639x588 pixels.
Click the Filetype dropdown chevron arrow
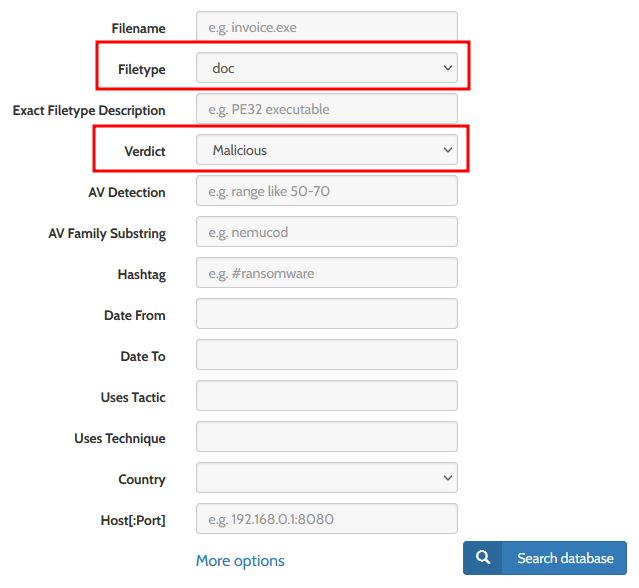[446, 68]
